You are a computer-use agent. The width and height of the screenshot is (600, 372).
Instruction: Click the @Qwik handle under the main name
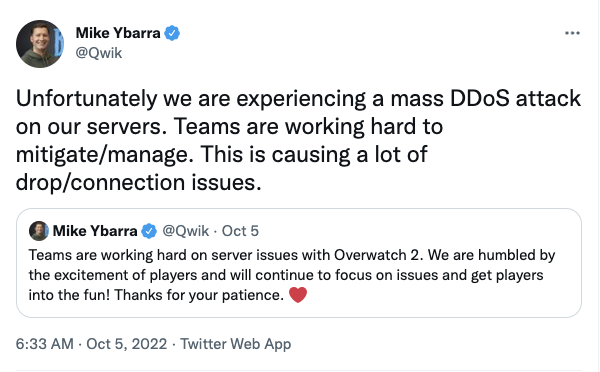click(x=99, y=53)
